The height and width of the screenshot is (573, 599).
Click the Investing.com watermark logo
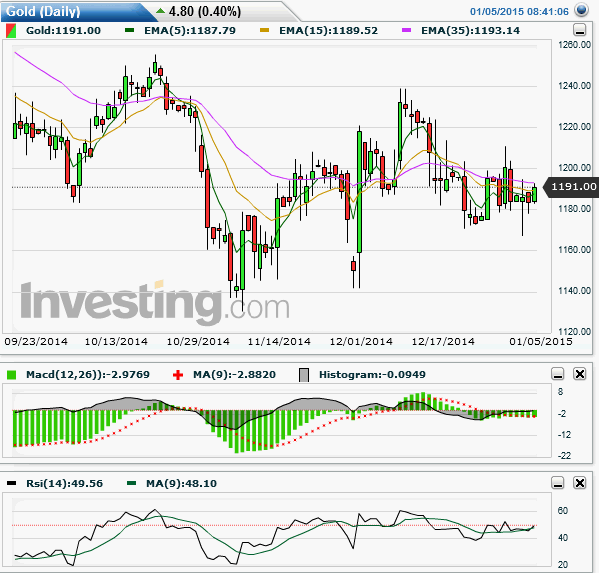(x=155, y=302)
